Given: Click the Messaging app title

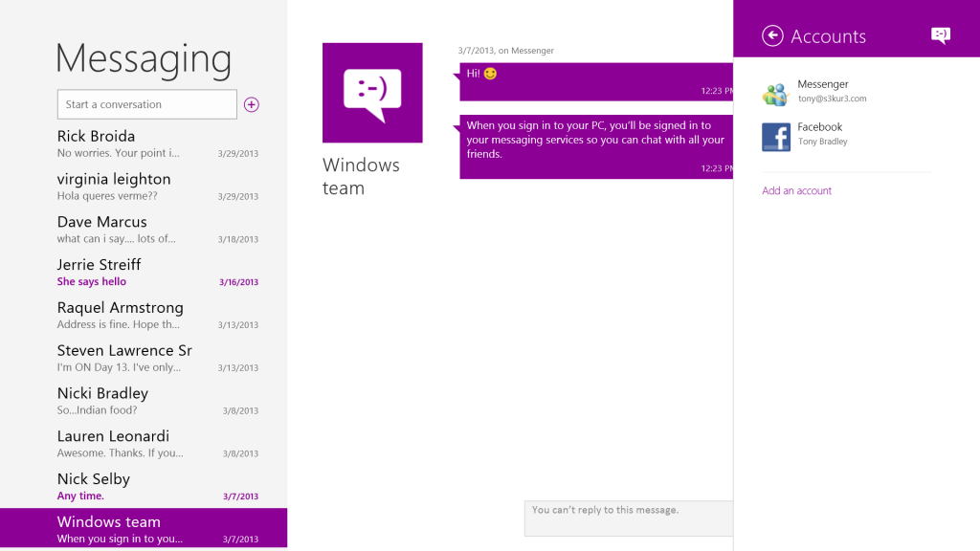Looking at the screenshot, I should tap(144, 58).
